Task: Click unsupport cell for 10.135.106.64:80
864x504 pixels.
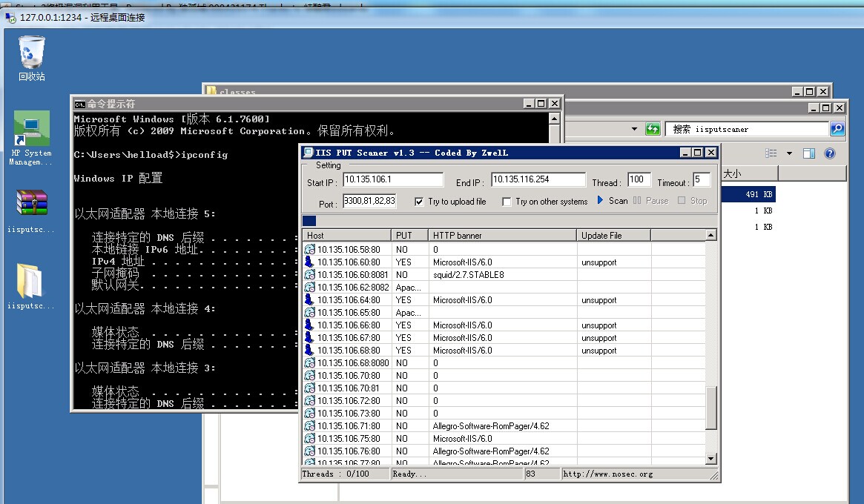Action: pyautogui.click(x=599, y=300)
